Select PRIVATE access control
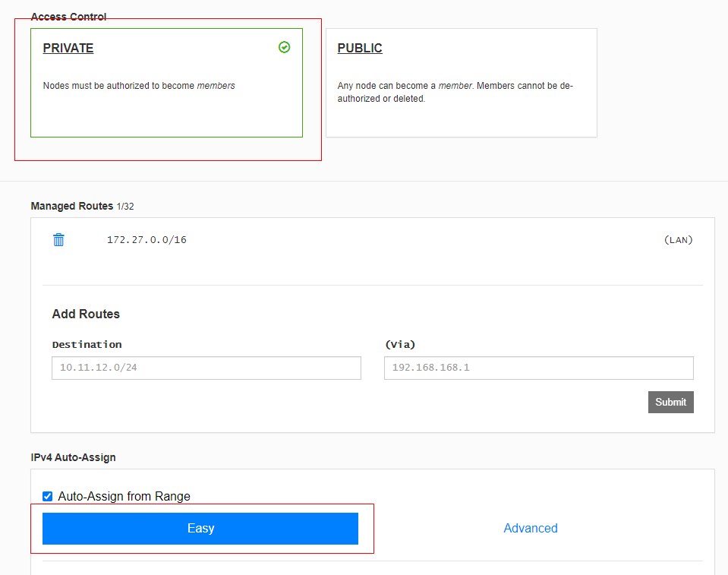This screenshot has width=728, height=575. coord(167,83)
